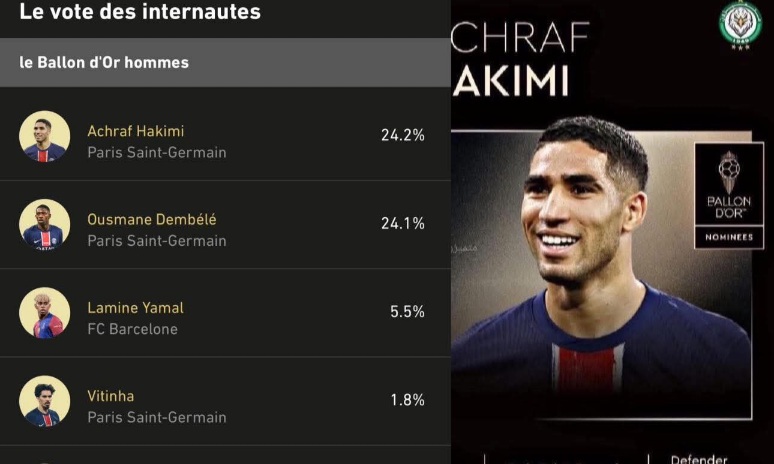Image resolution: width=774 pixels, height=464 pixels.
Task: Click Vitinha's round avatar icon
Action: [x=44, y=401]
